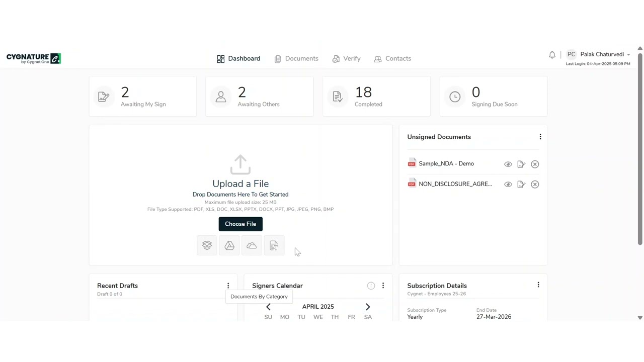
Task: Go to the Dashboard tab
Action: click(238, 59)
